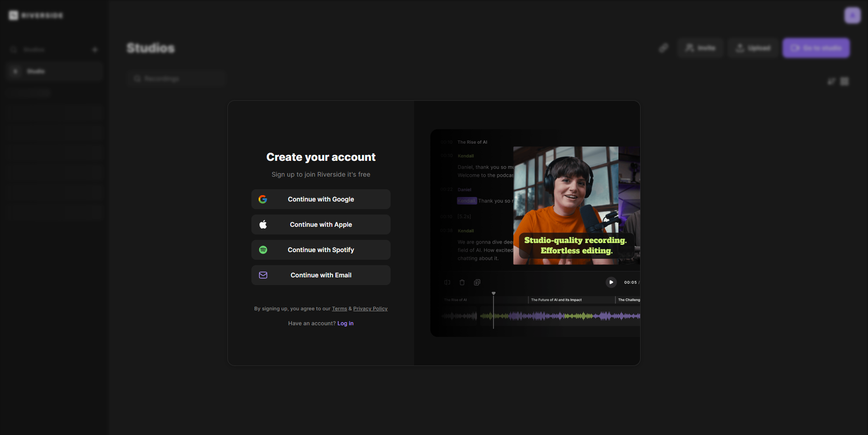
Task: Click the highlighted 'Kendall' word in transcript
Action: point(467,201)
